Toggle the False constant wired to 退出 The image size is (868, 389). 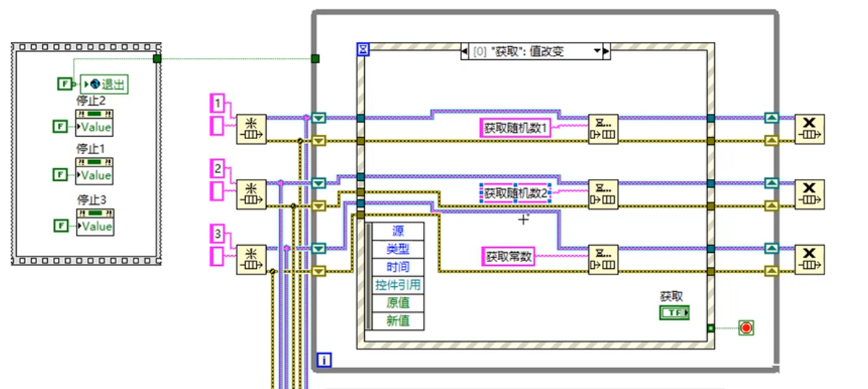(x=65, y=85)
